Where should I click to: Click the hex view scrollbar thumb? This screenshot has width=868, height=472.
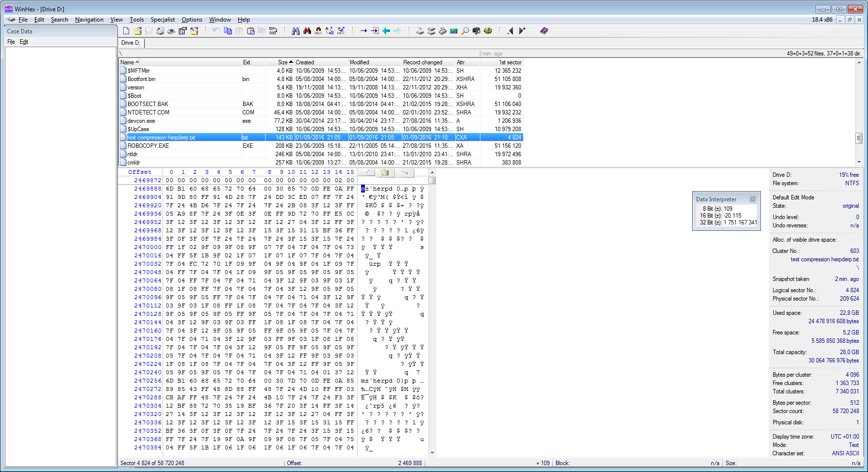(x=432, y=180)
